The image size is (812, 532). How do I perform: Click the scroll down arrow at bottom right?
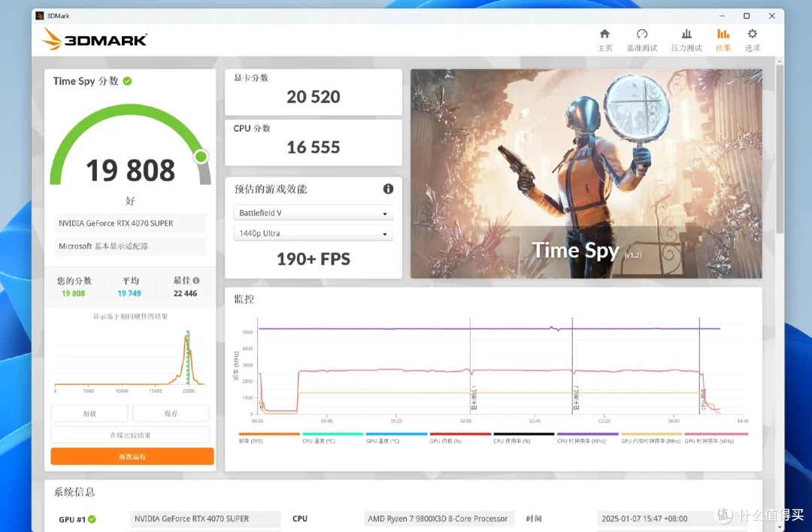(780, 527)
